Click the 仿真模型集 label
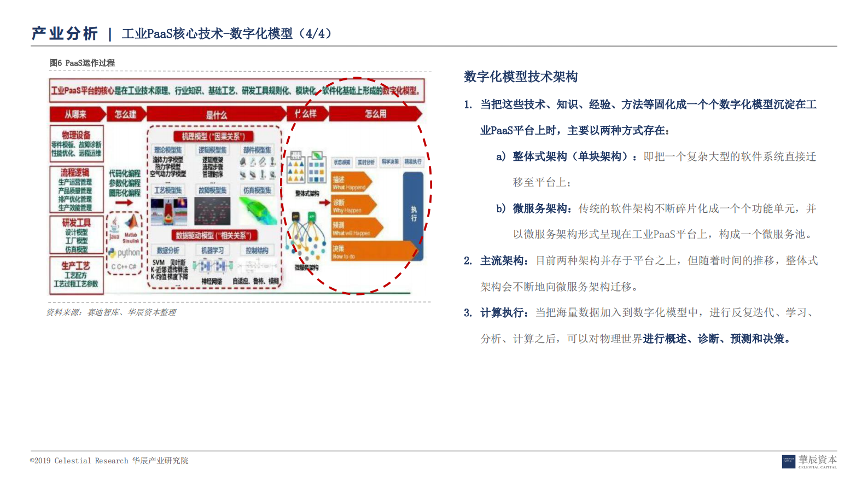 [257, 190]
